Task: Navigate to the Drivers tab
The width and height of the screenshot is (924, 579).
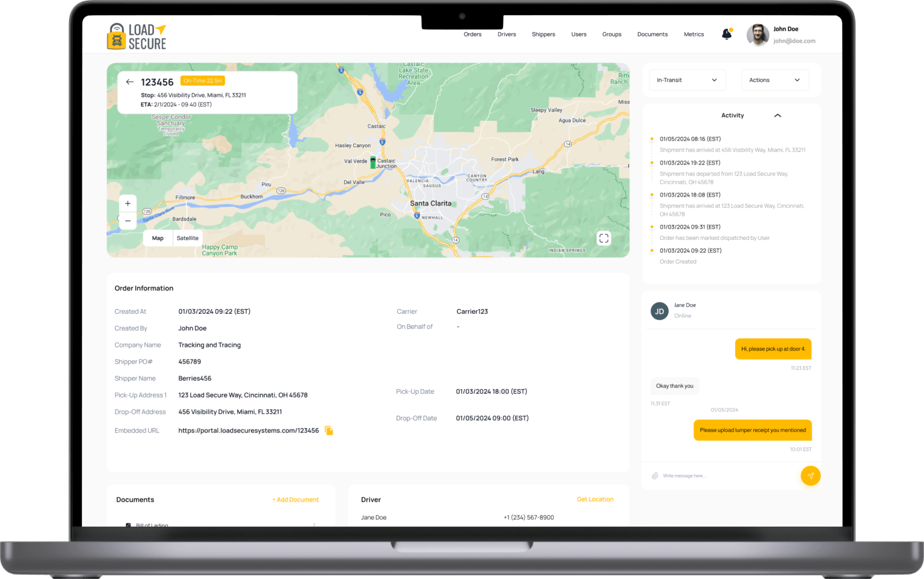Action: pos(507,34)
